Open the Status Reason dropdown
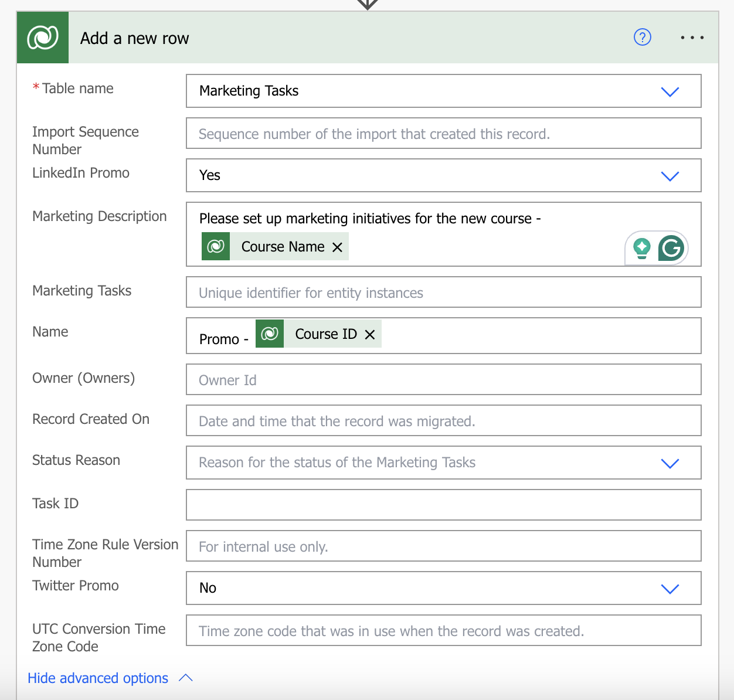The width and height of the screenshot is (734, 700). [670, 463]
